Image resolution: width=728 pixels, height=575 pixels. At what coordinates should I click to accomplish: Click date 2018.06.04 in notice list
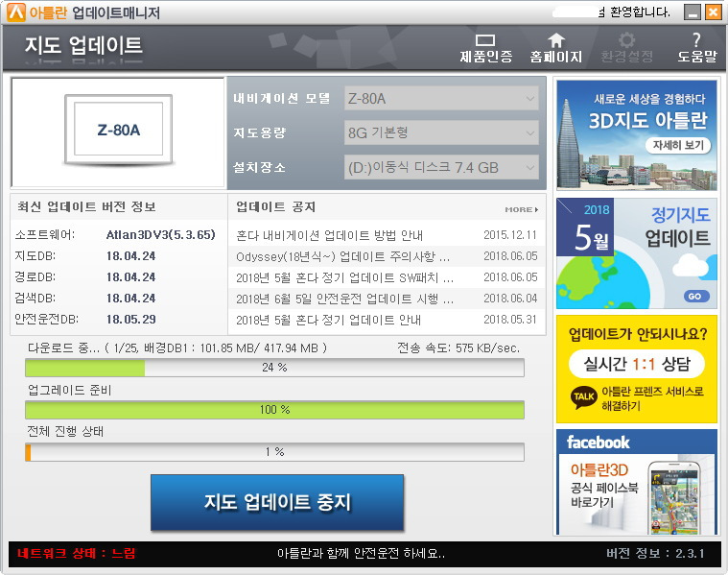[x=510, y=299]
